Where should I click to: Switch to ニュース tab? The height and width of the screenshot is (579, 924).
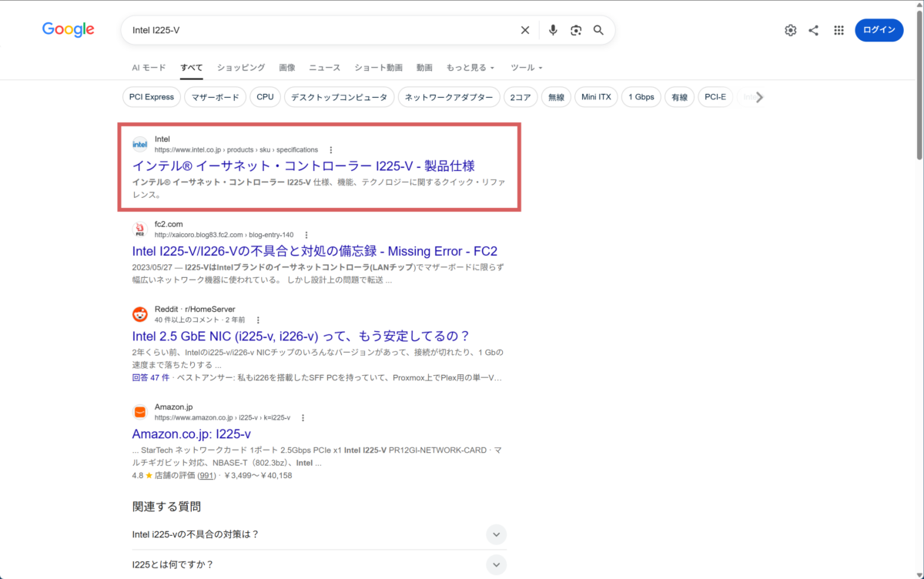pyautogui.click(x=325, y=68)
